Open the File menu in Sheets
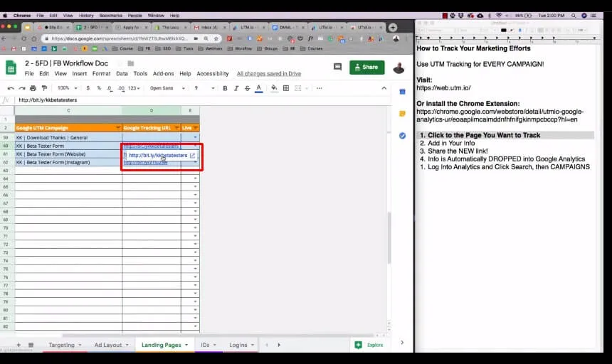Viewport: 612px width, 364px height. tap(29, 74)
